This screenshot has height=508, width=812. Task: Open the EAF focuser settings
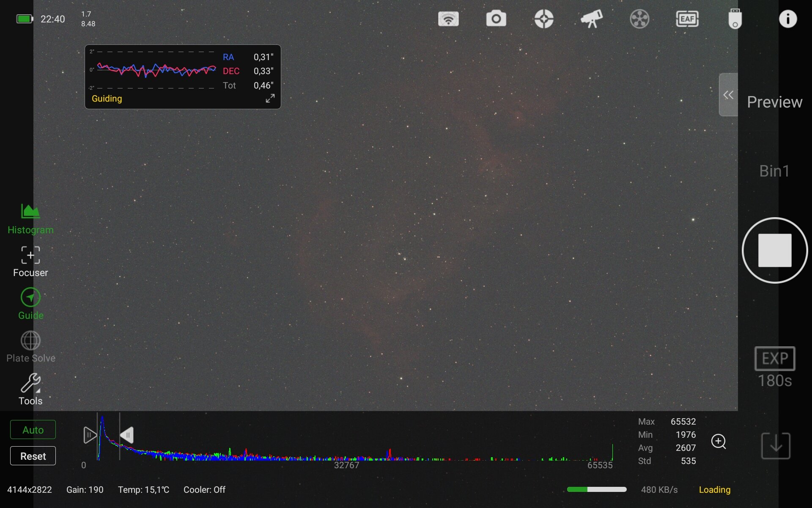coord(687,19)
